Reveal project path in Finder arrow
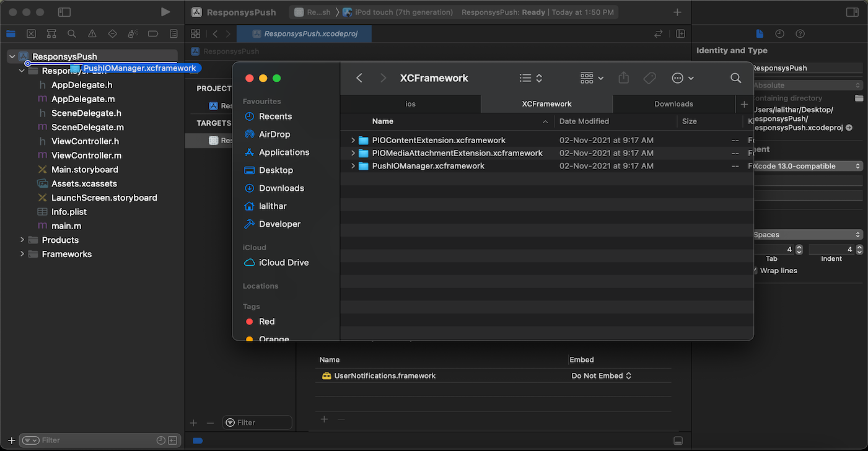This screenshot has height=451, width=868. tap(849, 128)
